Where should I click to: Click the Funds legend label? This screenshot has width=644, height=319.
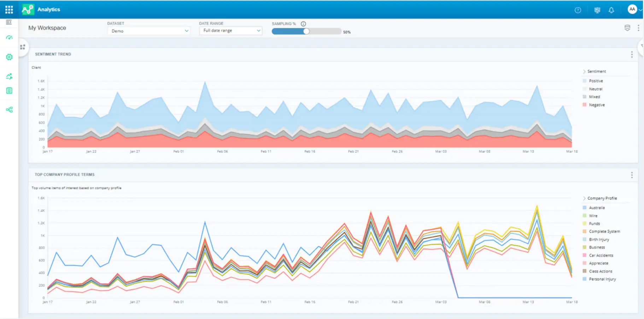click(594, 224)
